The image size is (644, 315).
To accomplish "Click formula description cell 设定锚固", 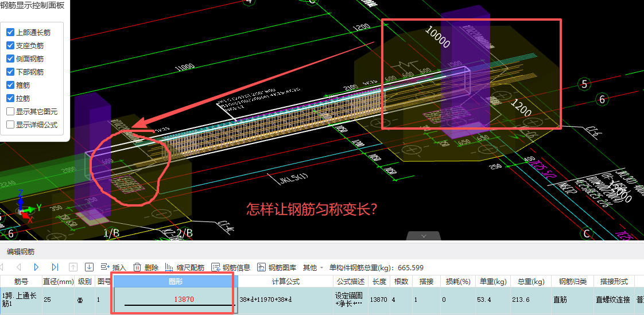I will (351, 300).
